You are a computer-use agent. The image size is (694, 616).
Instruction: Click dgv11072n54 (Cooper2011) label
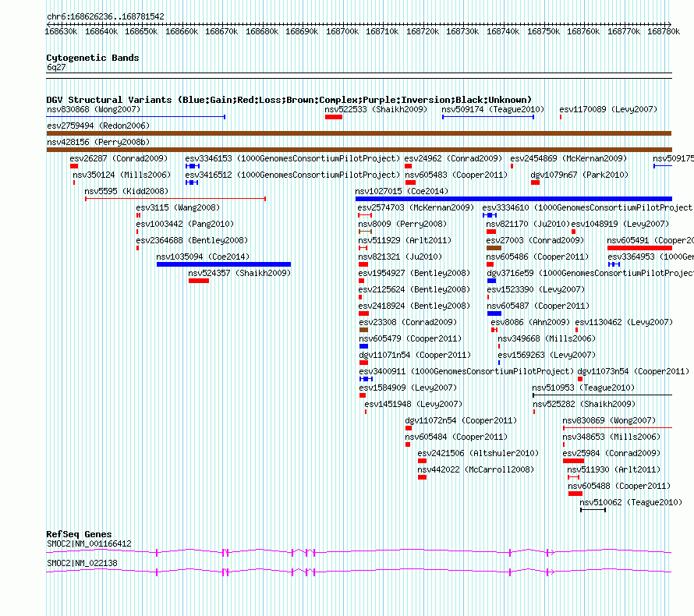461,420
